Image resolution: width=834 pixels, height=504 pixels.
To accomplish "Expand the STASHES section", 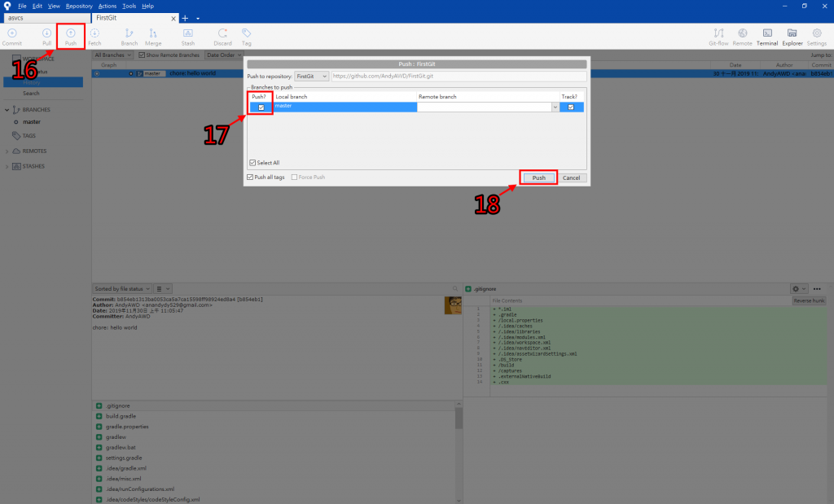I will tap(7, 166).
